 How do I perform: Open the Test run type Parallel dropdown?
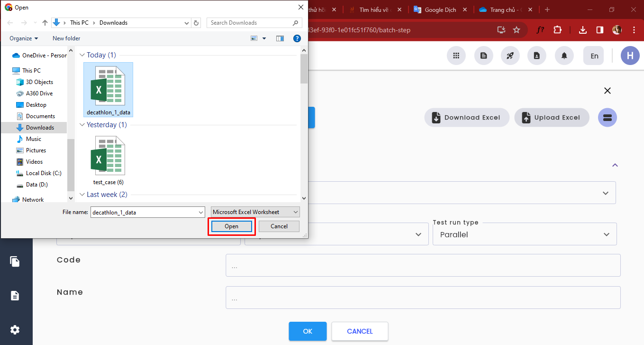point(525,234)
